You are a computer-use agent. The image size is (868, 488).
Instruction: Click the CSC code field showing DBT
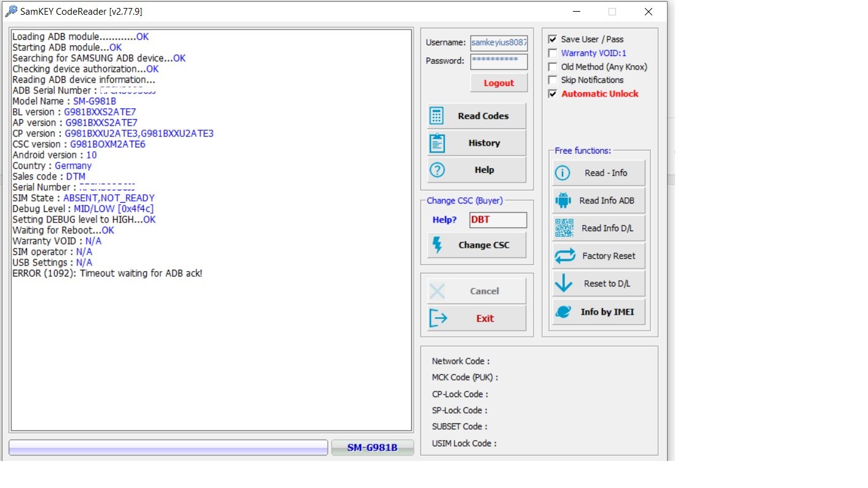click(x=499, y=220)
